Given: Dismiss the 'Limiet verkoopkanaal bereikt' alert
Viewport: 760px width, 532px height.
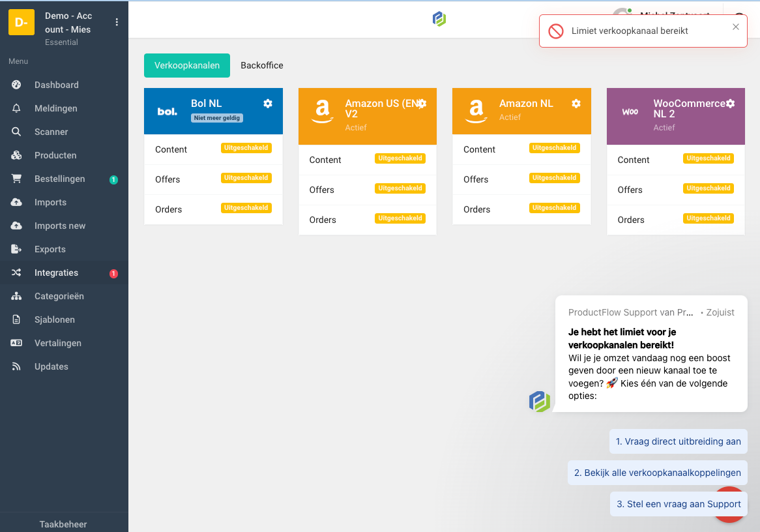Looking at the screenshot, I should 736,27.
